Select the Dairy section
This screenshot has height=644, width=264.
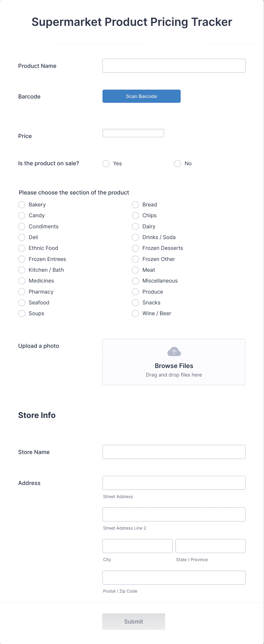click(135, 226)
